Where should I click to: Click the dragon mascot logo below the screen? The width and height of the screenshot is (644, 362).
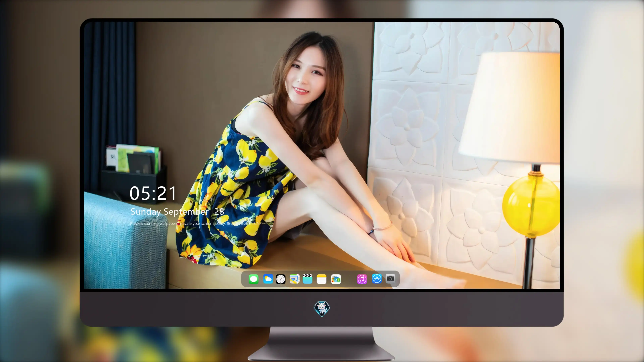(322, 309)
